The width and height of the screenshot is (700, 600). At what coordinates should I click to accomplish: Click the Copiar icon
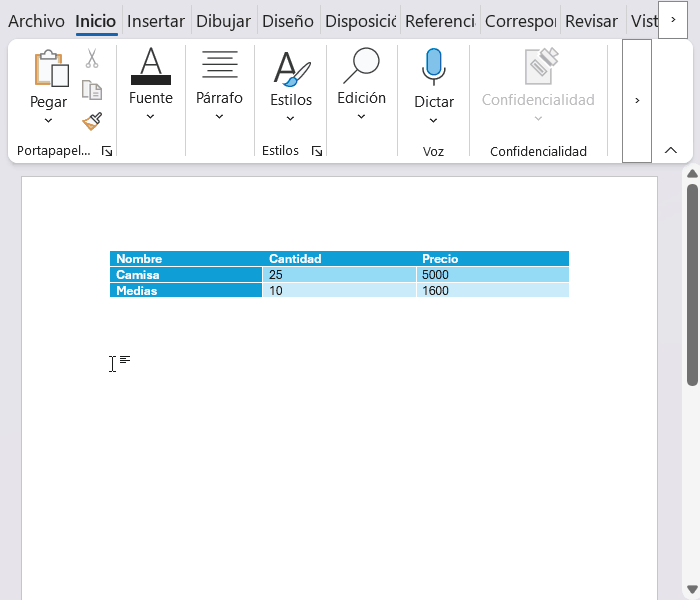[92, 91]
